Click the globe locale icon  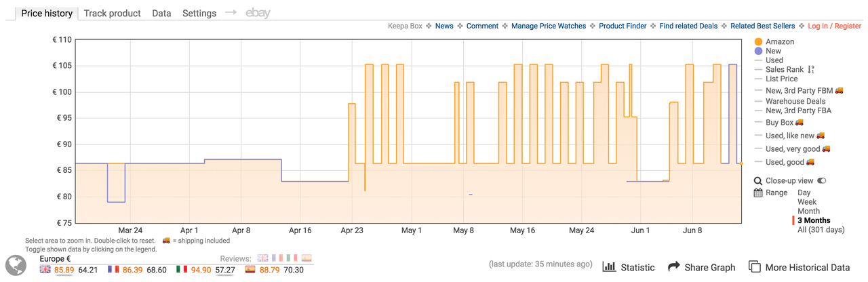click(16, 265)
